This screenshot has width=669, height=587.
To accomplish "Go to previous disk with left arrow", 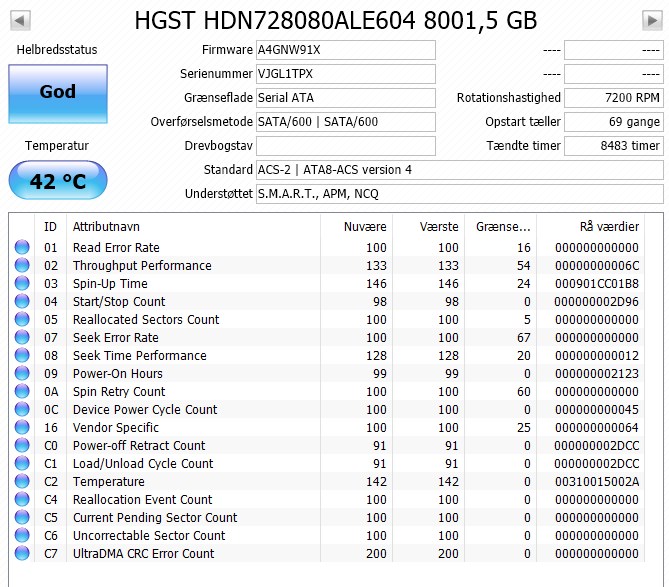I will click(20, 20).
